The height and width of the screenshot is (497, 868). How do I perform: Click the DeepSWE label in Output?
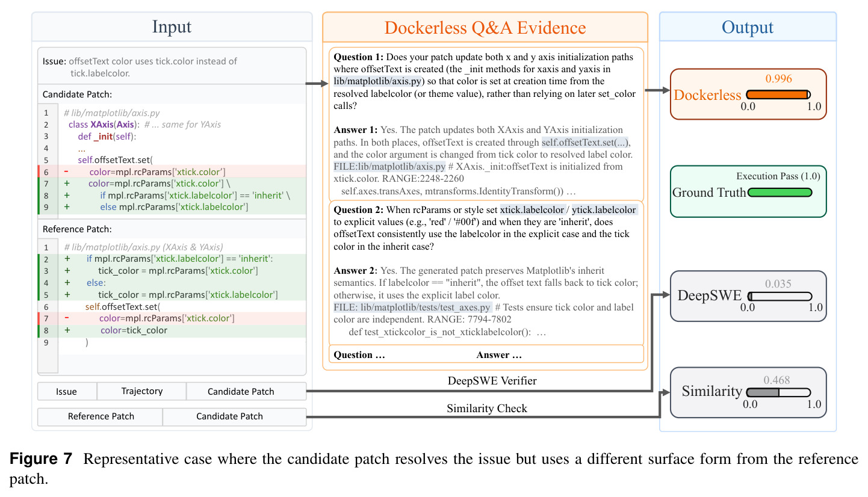(710, 295)
